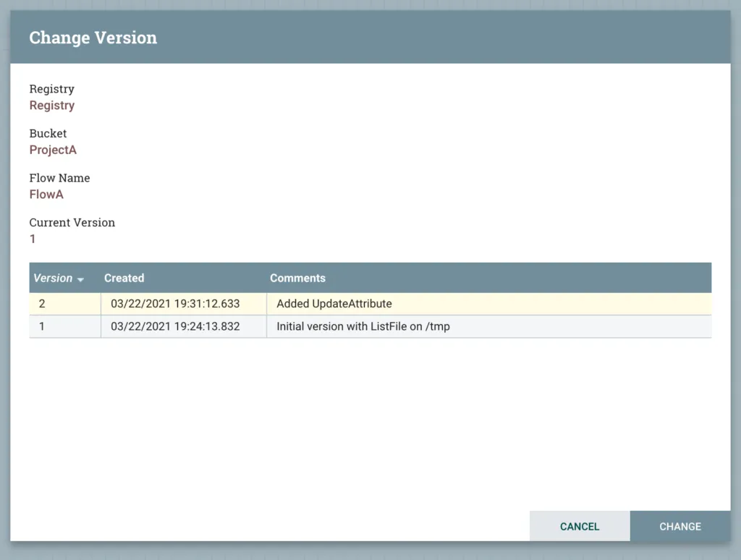This screenshot has height=560, width=741.
Task: Click the ProjectA bucket name
Action: [53, 150]
